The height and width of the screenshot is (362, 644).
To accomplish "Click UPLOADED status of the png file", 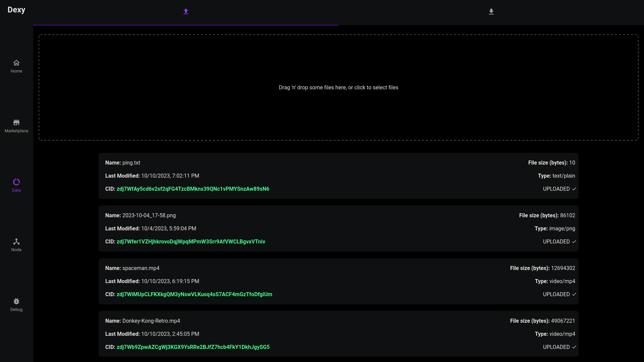I will pyautogui.click(x=556, y=242).
